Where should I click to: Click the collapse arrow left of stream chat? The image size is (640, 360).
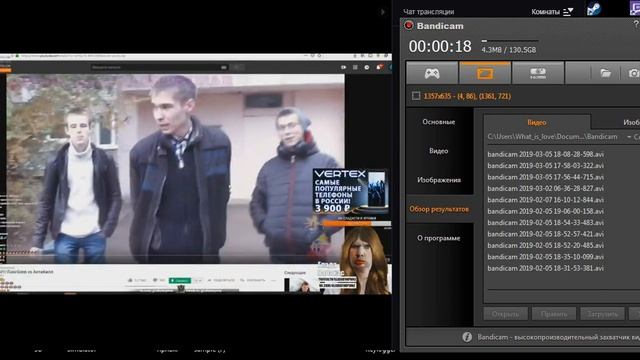382,12
